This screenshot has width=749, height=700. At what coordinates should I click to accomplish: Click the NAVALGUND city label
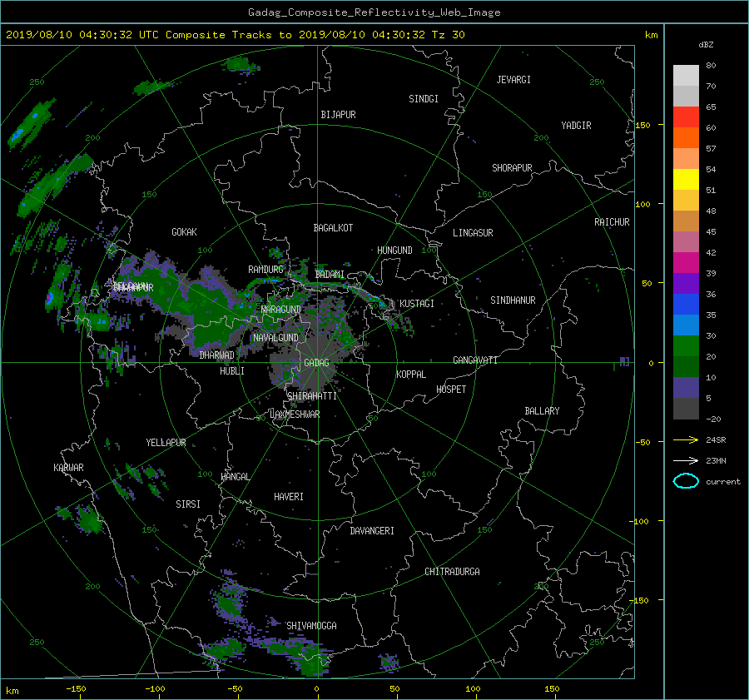(x=275, y=338)
